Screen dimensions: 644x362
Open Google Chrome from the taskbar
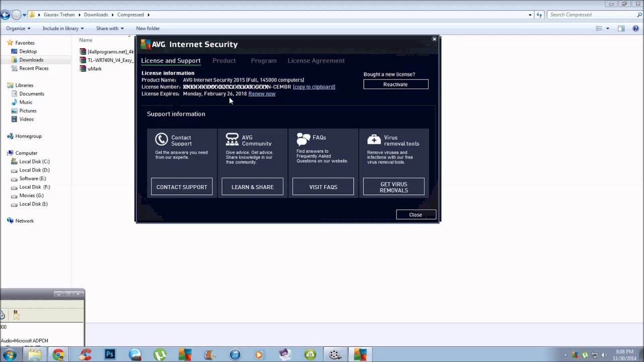point(58,355)
